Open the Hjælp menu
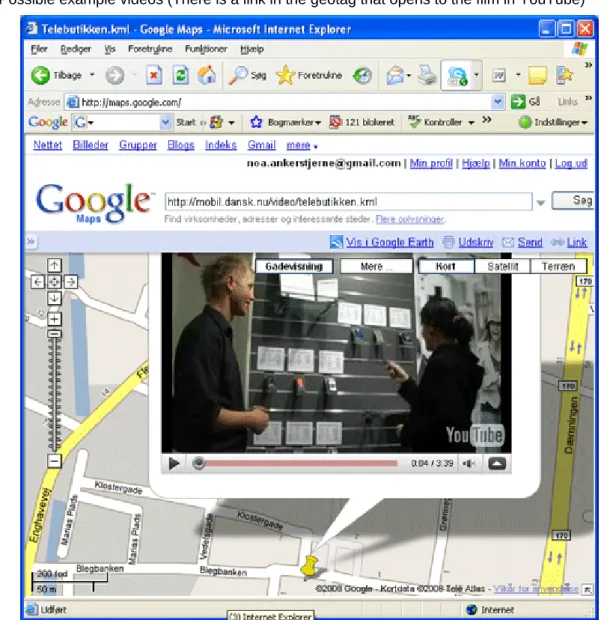Image resolution: width=607 pixels, height=620 pixels. [x=252, y=49]
